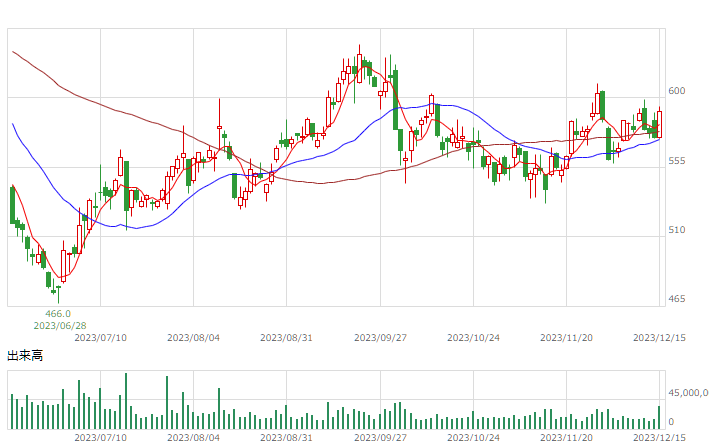Click 2023/12/15 date under the volume chart
The height and width of the screenshot is (441, 709).
[659, 437]
